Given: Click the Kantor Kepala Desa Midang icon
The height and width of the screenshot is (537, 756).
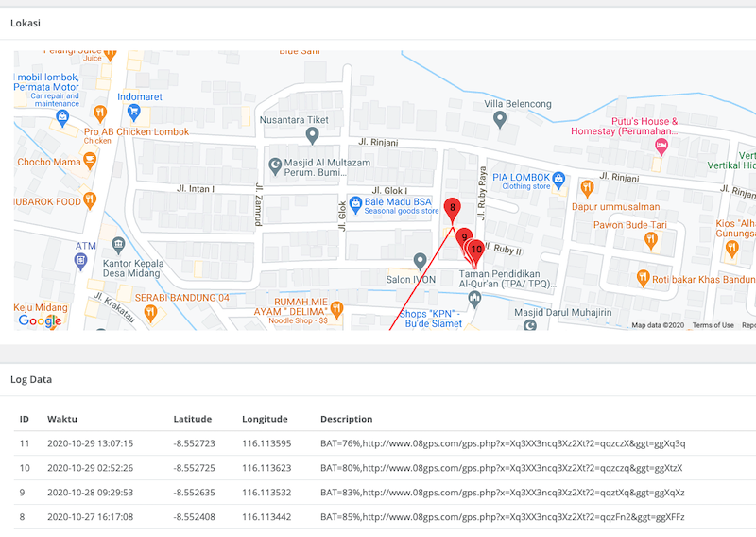Looking at the screenshot, I should coord(118,245).
